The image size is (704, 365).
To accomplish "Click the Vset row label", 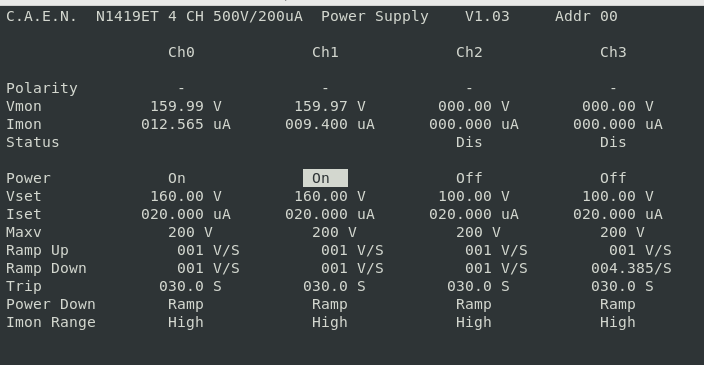I will (x=24, y=196).
